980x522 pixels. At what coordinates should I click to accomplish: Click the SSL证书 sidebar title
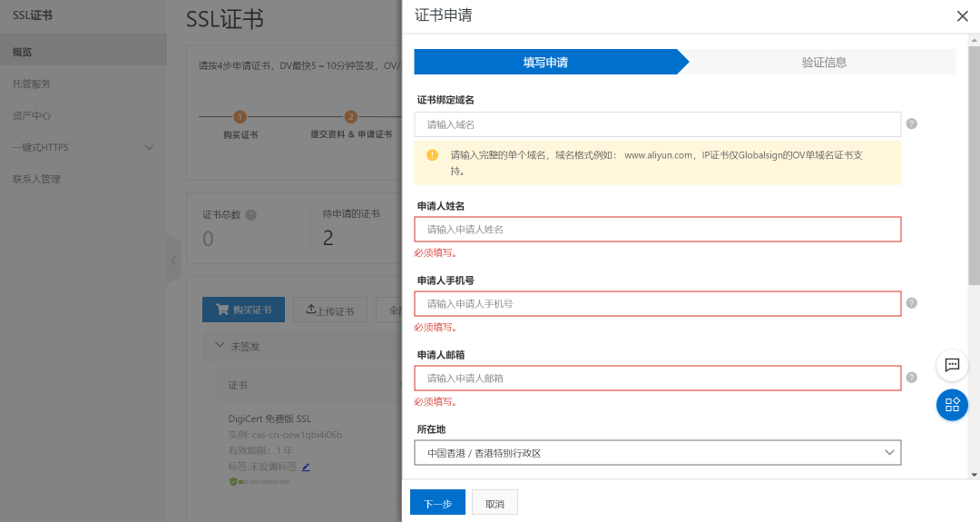point(33,15)
